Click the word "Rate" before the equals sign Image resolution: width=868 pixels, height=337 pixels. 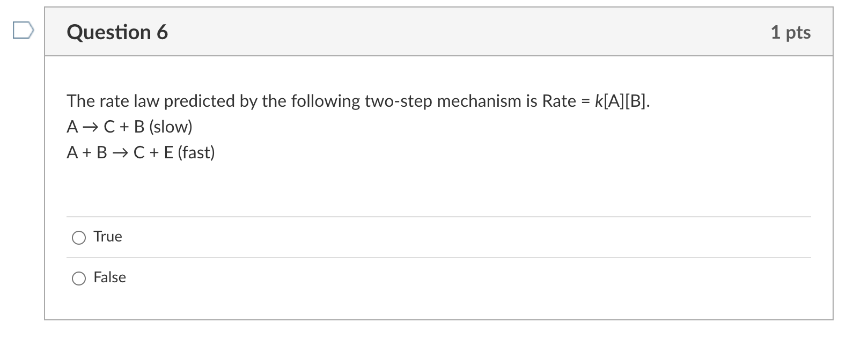(x=558, y=101)
